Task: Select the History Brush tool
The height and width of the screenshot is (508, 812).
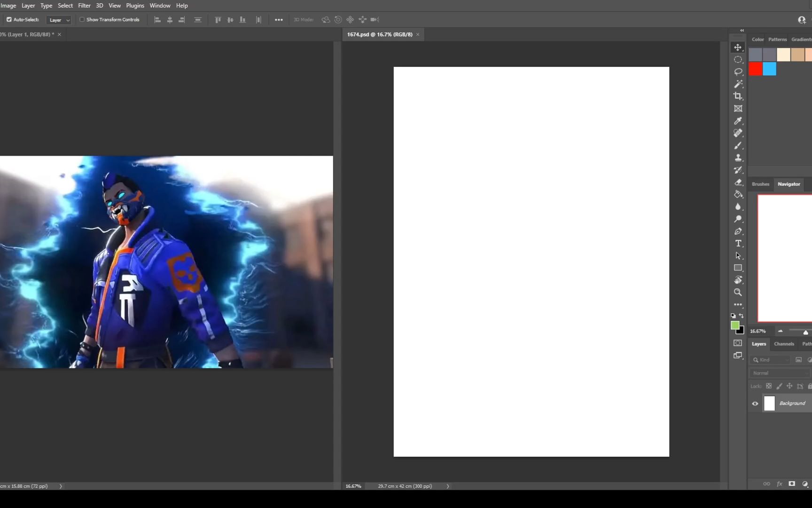Action: pos(738,170)
